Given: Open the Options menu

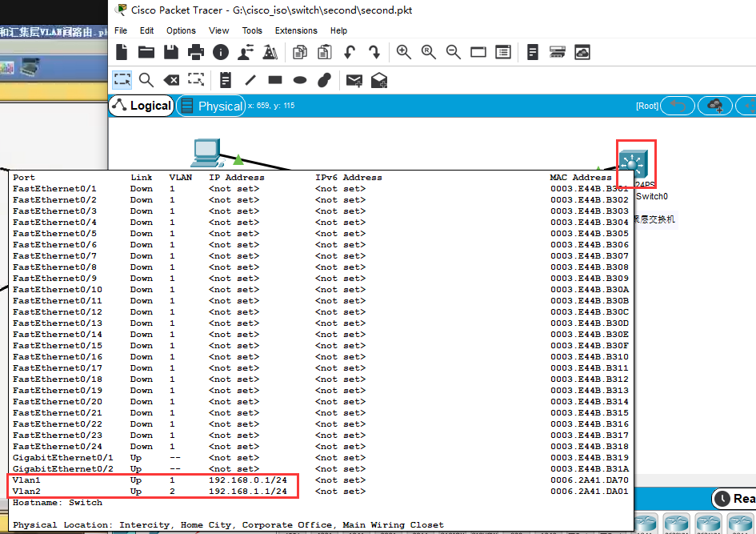Looking at the screenshot, I should point(181,30).
